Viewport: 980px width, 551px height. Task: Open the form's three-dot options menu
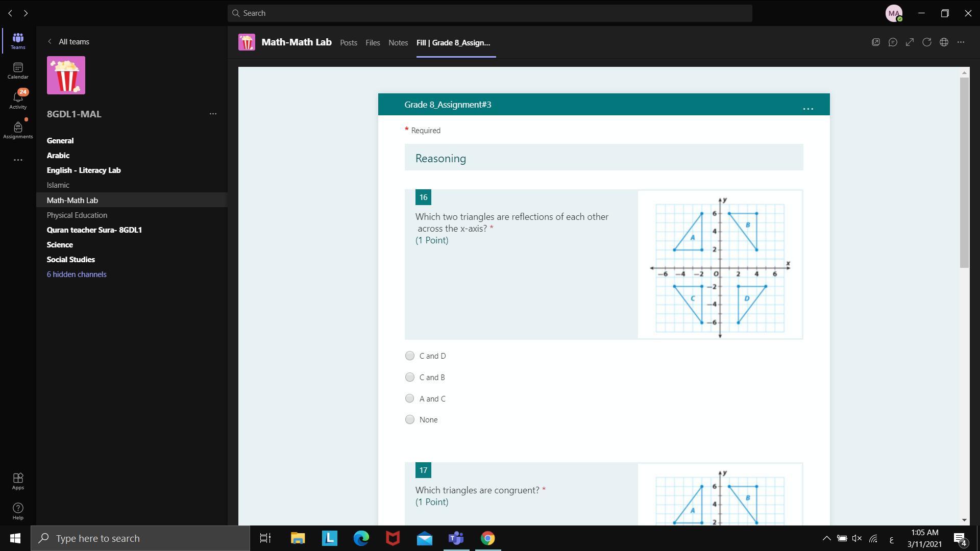click(808, 108)
